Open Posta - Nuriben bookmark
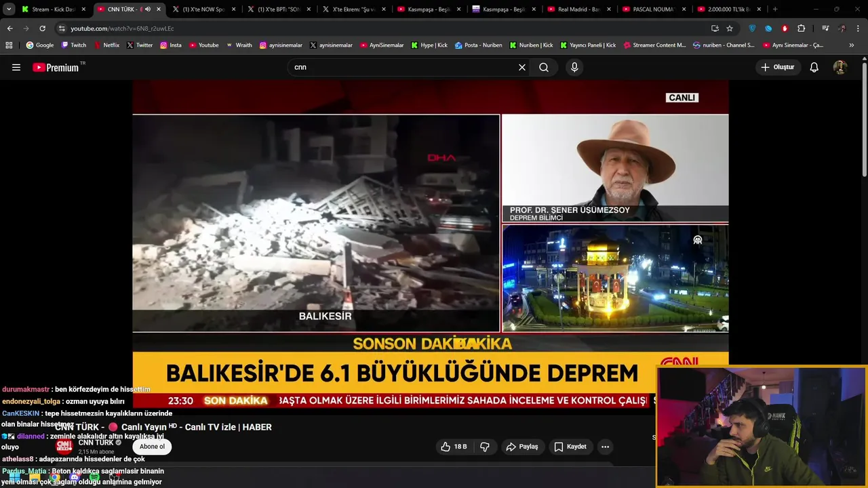The width and height of the screenshot is (868, 488). click(x=479, y=45)
